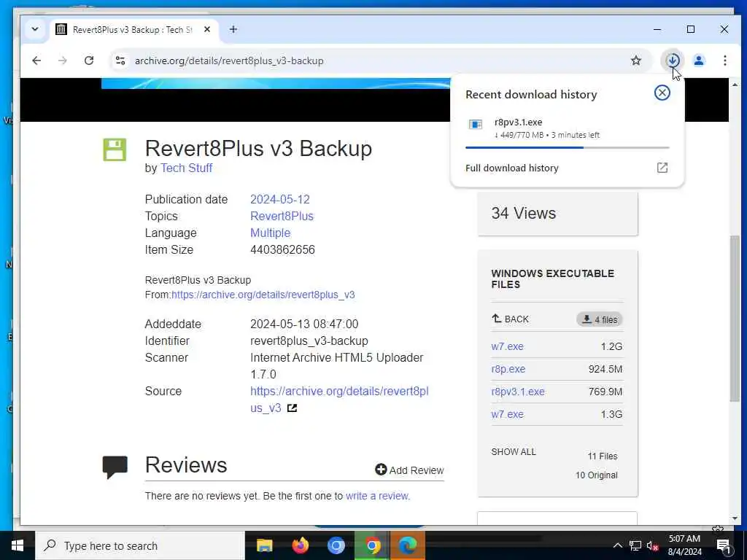Image resolution: width=747 pixels, height=560 pixels.
Task: Download all with the 4 files button
Action: tap(600, 319)
